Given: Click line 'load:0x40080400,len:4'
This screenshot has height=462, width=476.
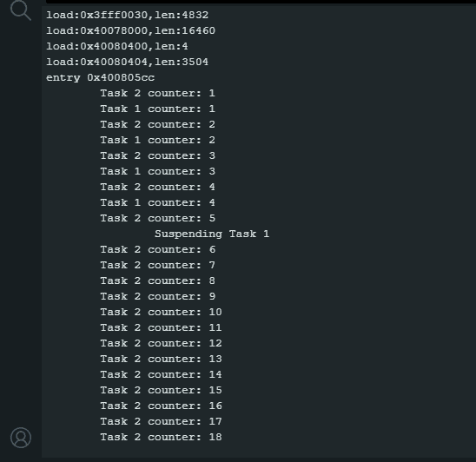Looking at the screenshot, I should pos(117,46).
